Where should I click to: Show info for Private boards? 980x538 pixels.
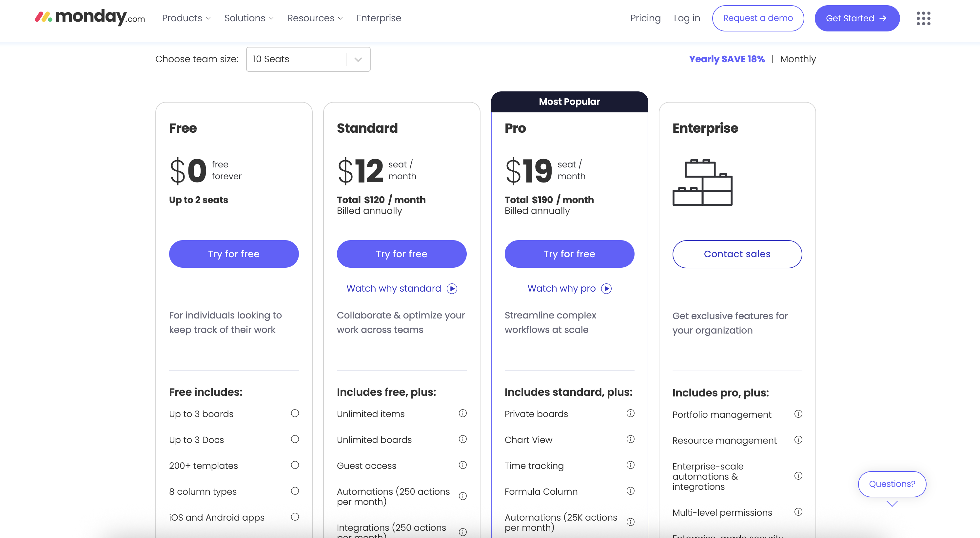(x=630, y=413)
